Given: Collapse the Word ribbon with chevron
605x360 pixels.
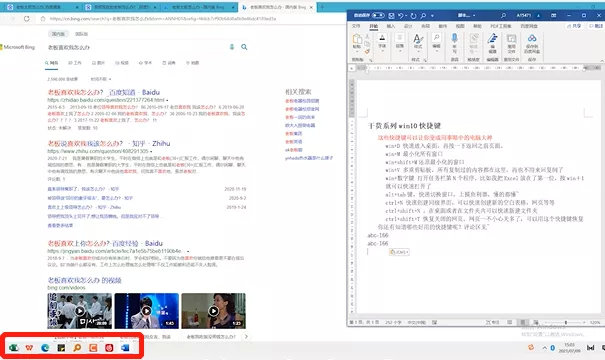Looking at the screenshot, I should 602,61.
